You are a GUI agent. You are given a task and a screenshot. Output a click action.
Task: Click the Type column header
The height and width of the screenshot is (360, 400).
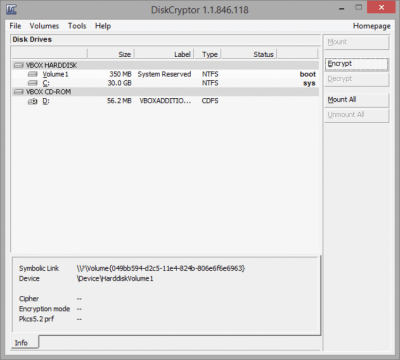207,54
